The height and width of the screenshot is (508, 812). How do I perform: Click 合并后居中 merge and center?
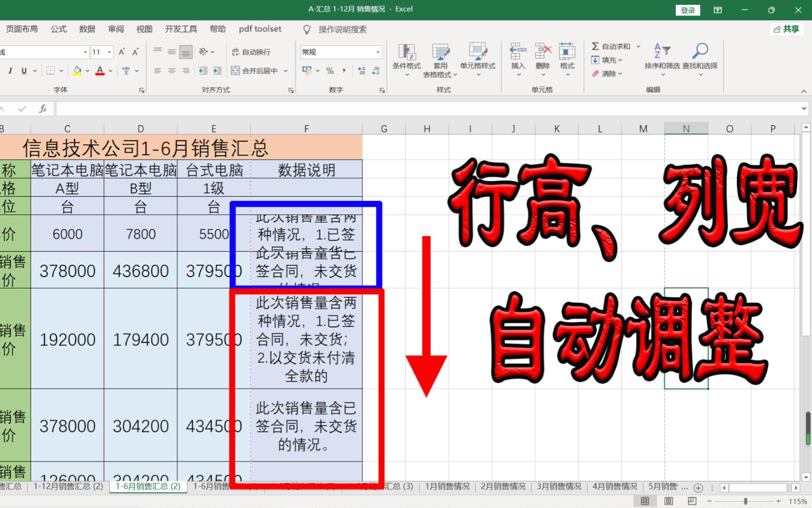click(254, 71)
